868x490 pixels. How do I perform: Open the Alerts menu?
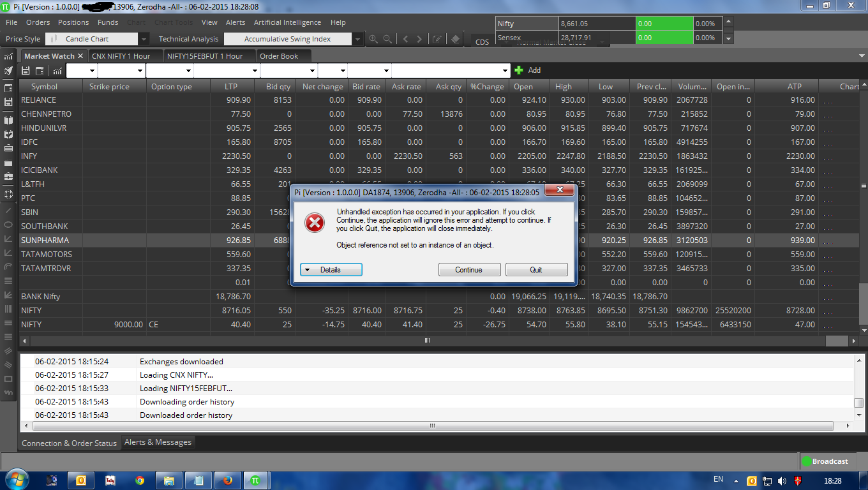236,22
